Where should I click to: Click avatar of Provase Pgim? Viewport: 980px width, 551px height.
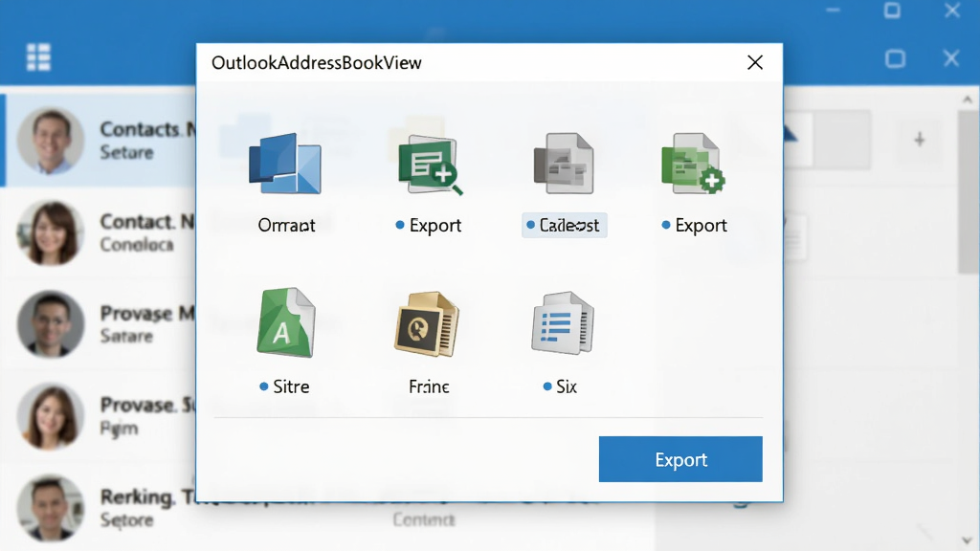51,416
